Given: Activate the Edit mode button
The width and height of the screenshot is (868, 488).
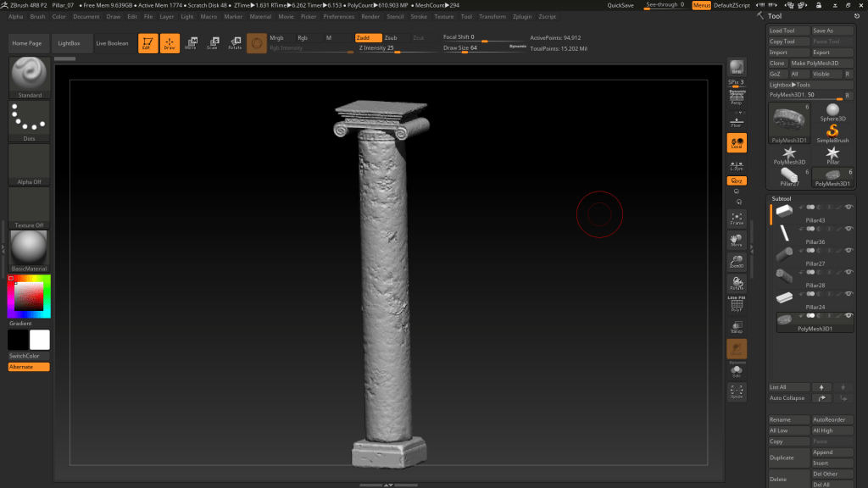Looking at the screenshot, I should point(147,42).
